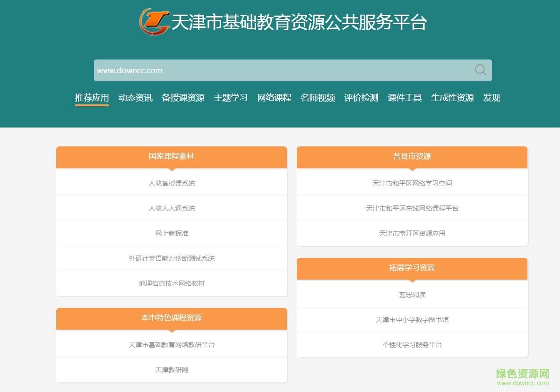The width and height of the screenshot is (560, 392).
Task: Select the 评价检测 tab
Action: [x=360, y=98]
